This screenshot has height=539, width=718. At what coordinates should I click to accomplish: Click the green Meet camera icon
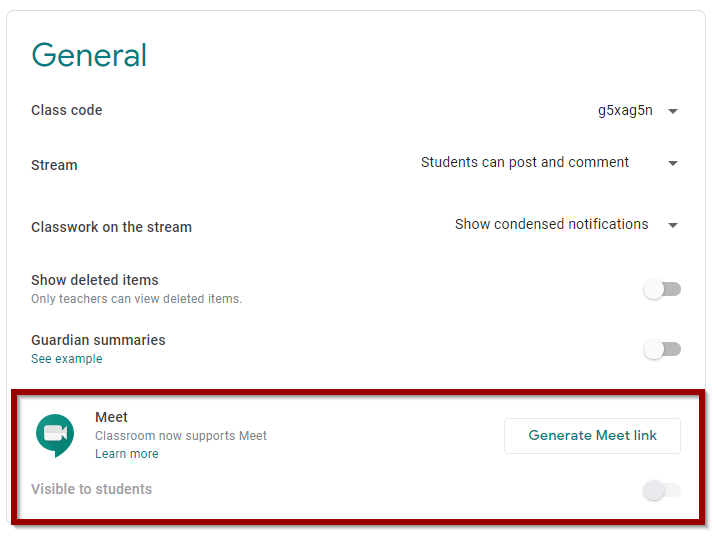[55, 435]
